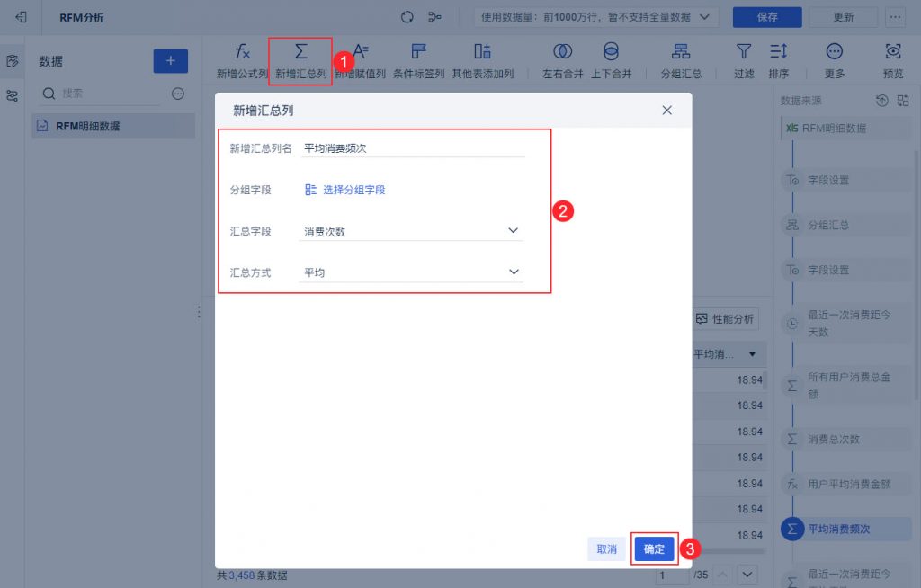This screenshot has height=588, width=921.
Task: Go to previous page with up chevron
Action: 723,575
